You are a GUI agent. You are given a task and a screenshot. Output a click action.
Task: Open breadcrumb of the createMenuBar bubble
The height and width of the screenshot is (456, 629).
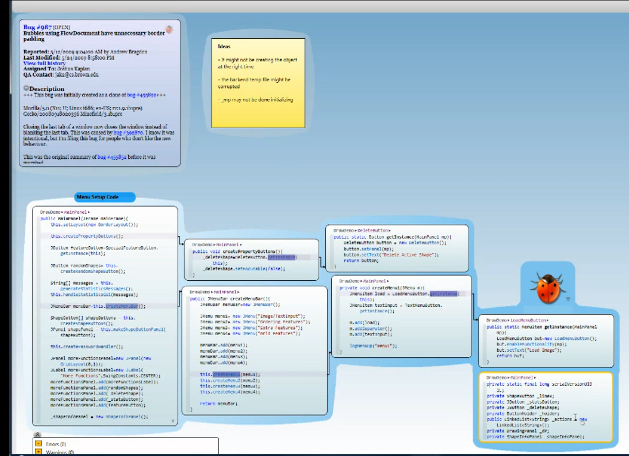[x=215, y=292]
